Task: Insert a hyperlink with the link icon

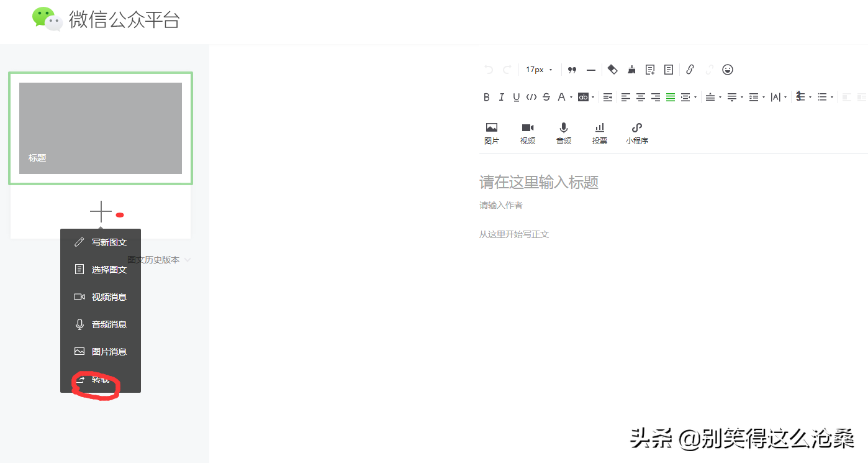Action: click(690, 70)
